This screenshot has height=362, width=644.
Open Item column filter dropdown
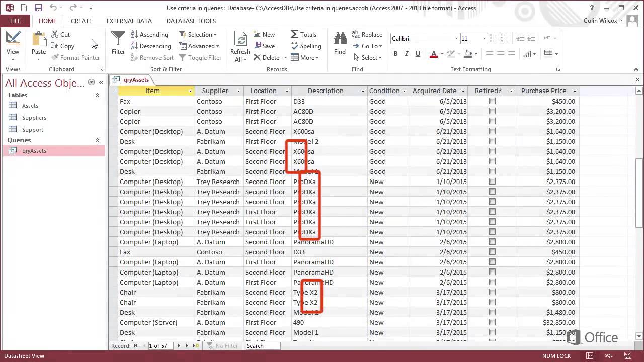click(x=190, y=91)
